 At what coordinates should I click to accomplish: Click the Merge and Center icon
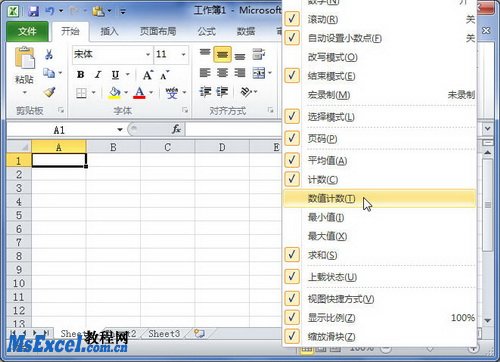pyautogui.click(x=259, y=73)
